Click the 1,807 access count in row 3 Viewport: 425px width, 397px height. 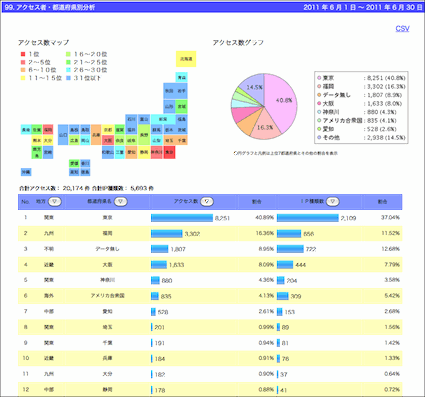[178, 249]
